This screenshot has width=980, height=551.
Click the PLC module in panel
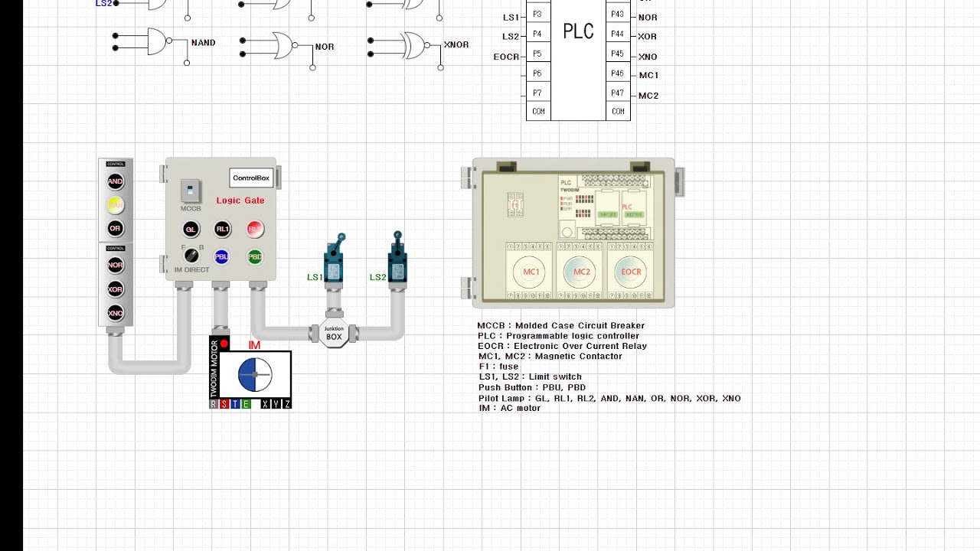tap(604, 207)
